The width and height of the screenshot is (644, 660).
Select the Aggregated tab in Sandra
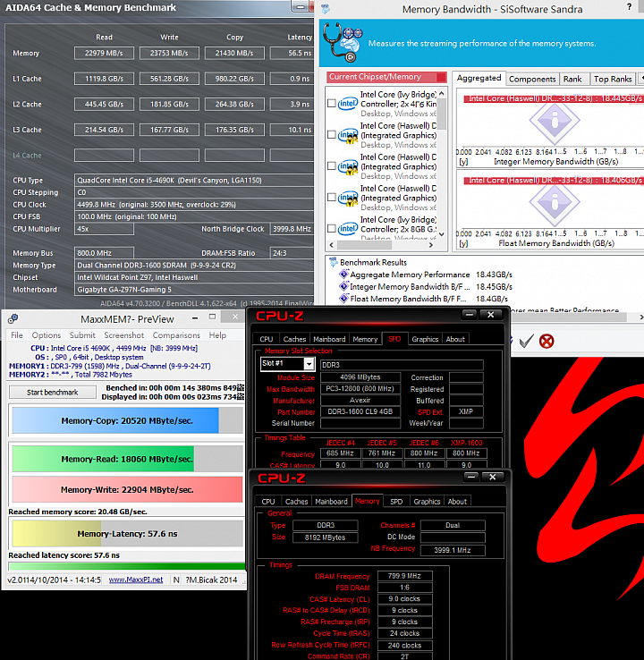[x=479, y=79]
